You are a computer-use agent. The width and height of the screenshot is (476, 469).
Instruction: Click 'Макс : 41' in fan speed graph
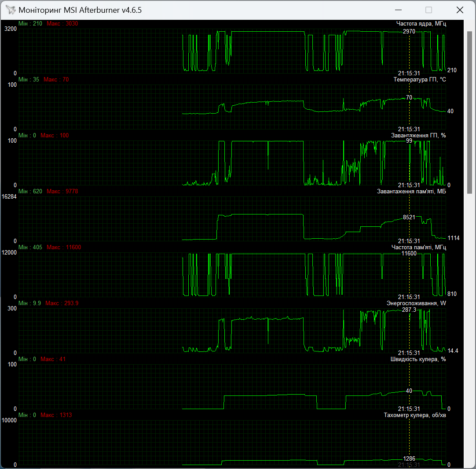coord(53,359)
